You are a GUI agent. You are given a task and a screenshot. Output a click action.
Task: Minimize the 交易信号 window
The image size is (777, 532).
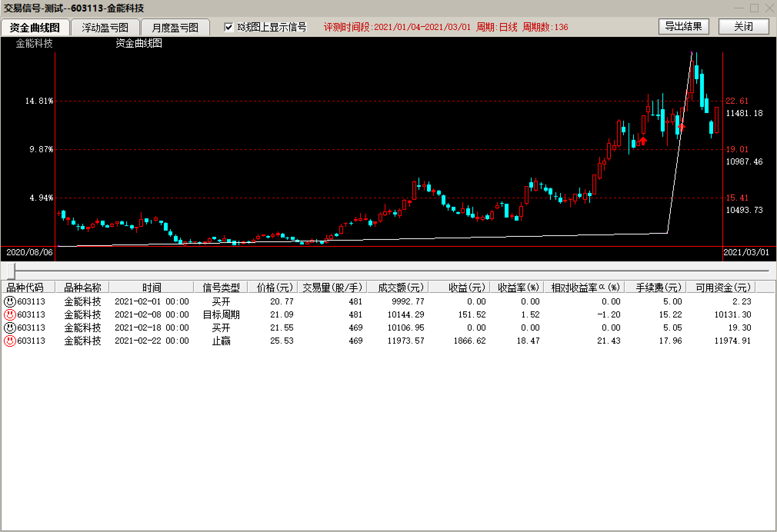tap(739, 8)
